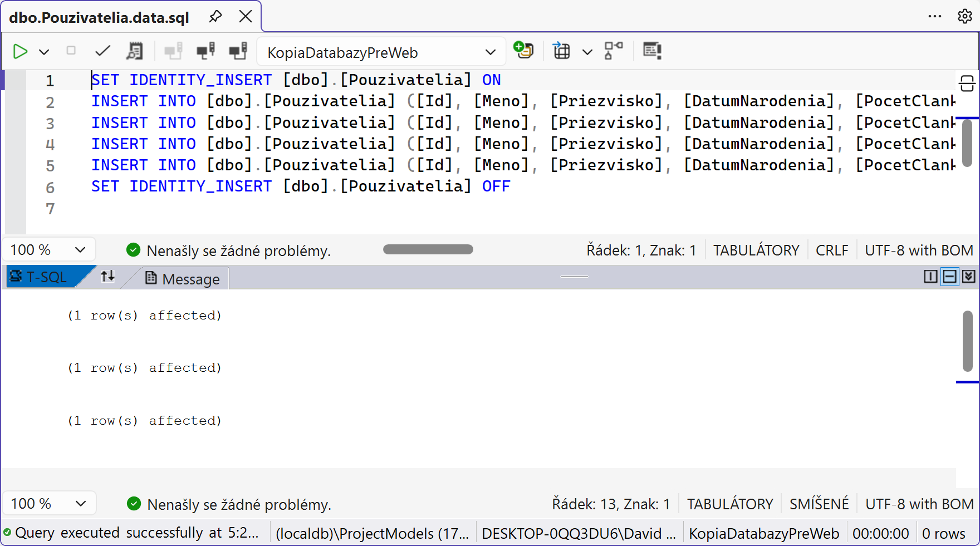Click the '0 rows' status entry
This screenshot has height=546, width=980.
[x=944, y=534]
